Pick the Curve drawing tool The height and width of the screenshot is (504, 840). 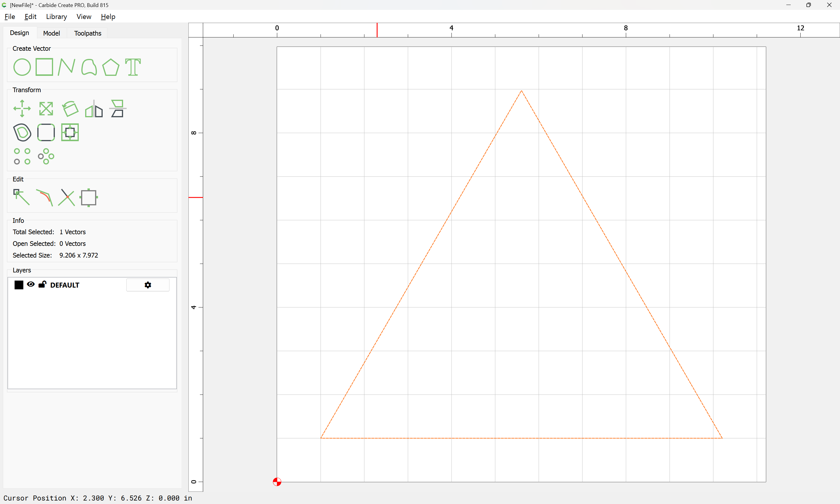[x=89, y=67]
